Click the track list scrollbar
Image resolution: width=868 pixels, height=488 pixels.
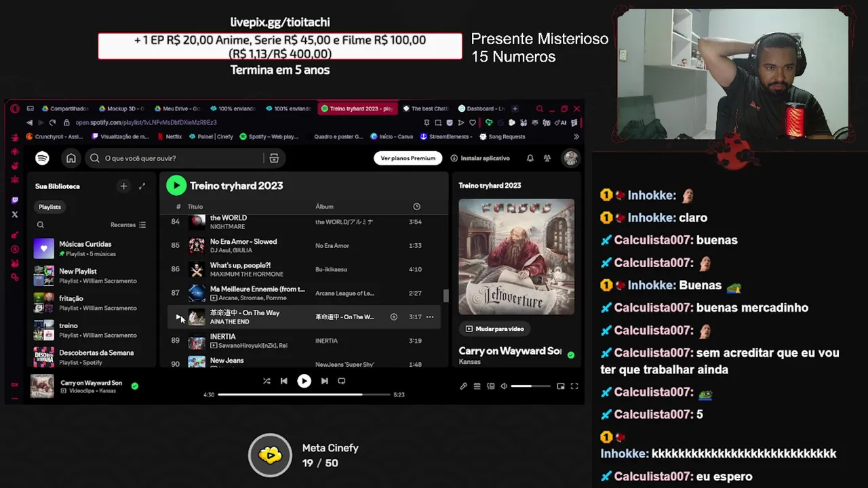pos(446,296)
